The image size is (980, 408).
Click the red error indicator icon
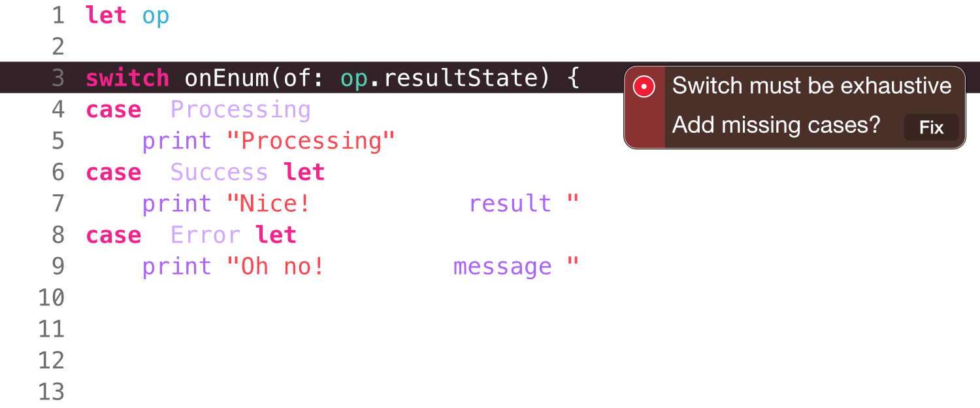tap(644, 86)
